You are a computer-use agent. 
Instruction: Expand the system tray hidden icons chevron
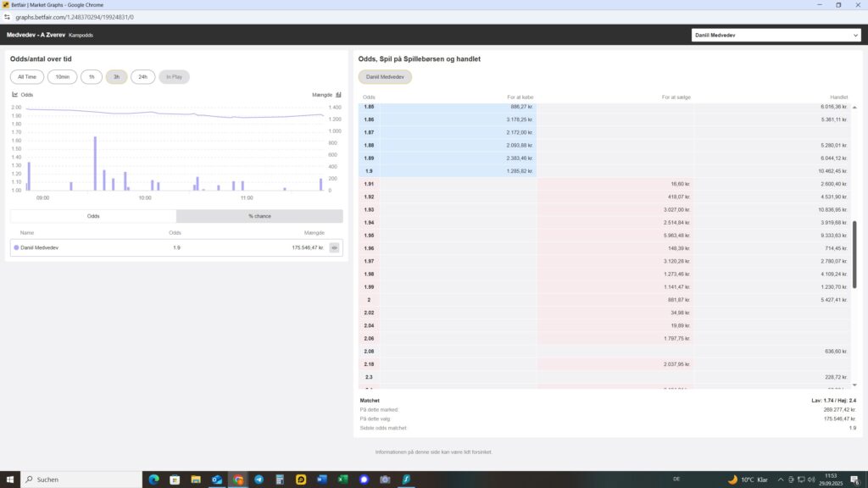pos(781,480)
